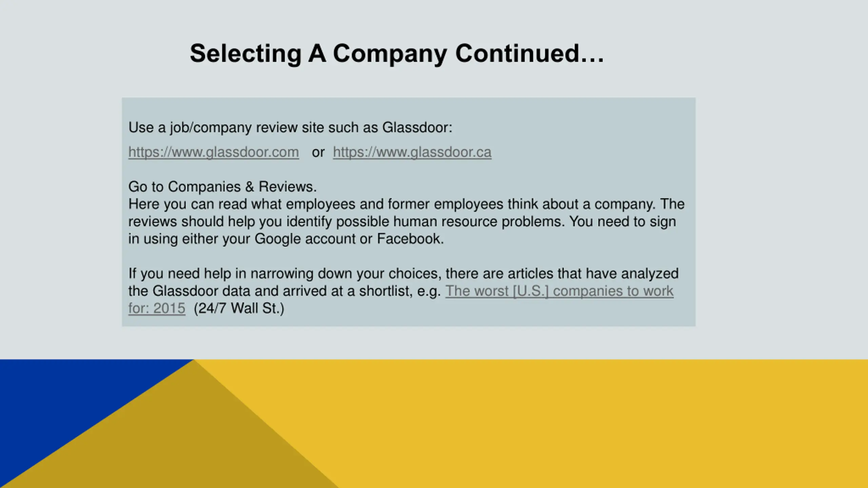This screenshot has height=488, width=868.
Task: Click the 'If you need help in narrowing' line
Action: [x=403, y=274]
